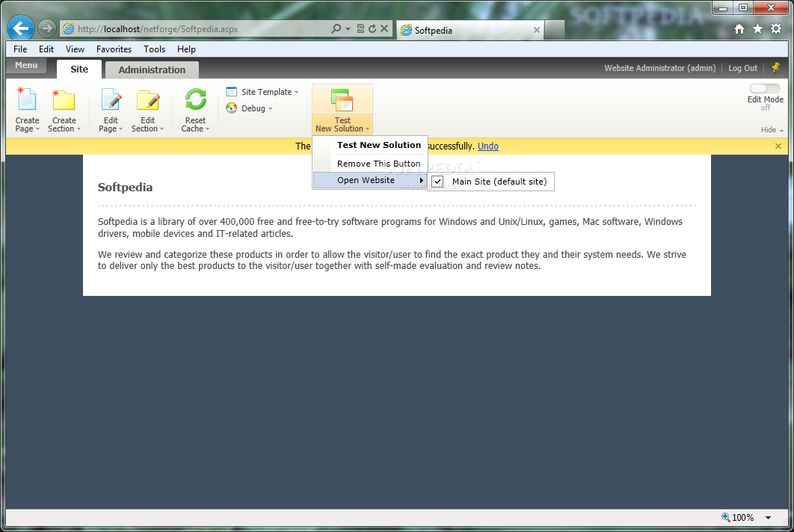Collapse the ribbon with Hide
Image resolution: width=794 pixels, height=532 pixels.
[772, 129]
